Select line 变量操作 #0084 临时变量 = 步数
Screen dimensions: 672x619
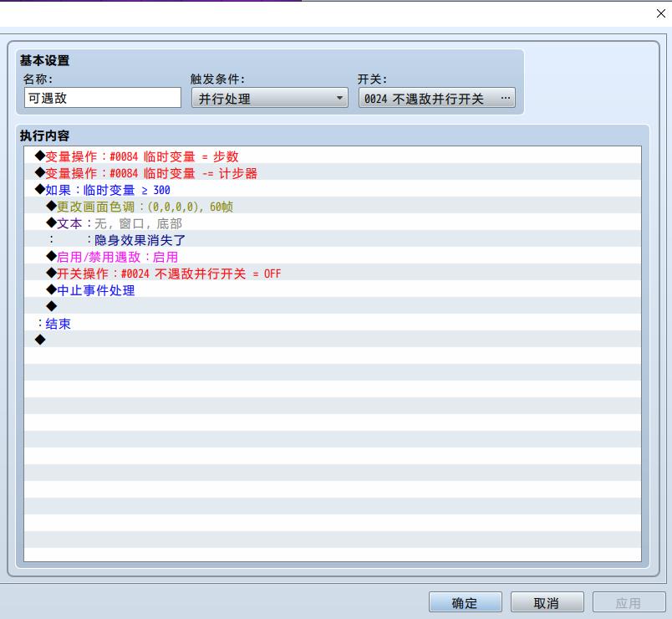pyautogui.click(x=333, y=156)
